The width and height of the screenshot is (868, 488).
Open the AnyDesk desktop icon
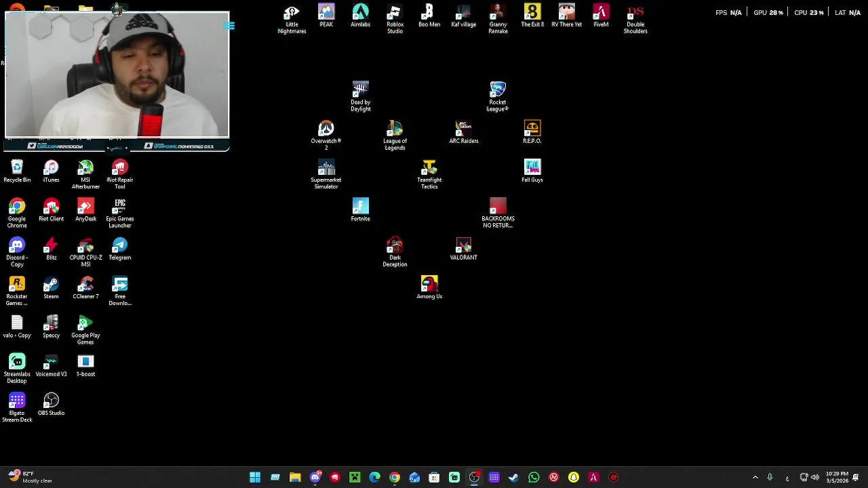[85, 211]
